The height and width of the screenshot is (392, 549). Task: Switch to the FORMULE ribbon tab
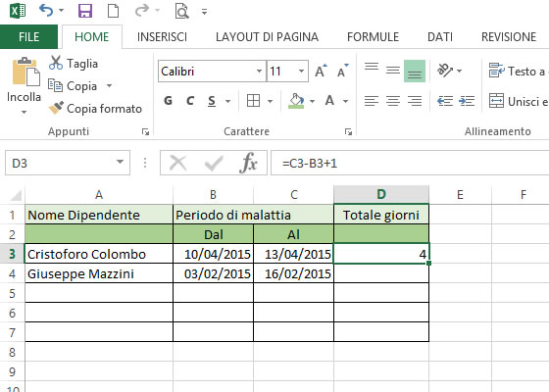(373, 37)
